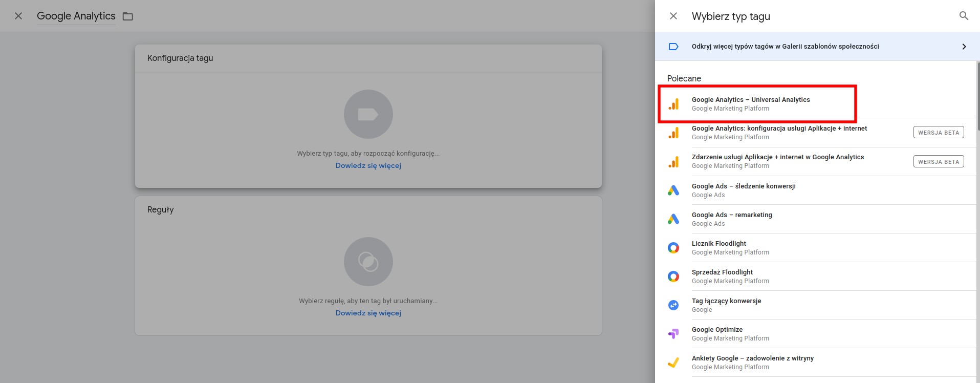Viewport: 980px width, 383px height.
Task: Click the Reguły card header
Action: click(x=368, y=209)
